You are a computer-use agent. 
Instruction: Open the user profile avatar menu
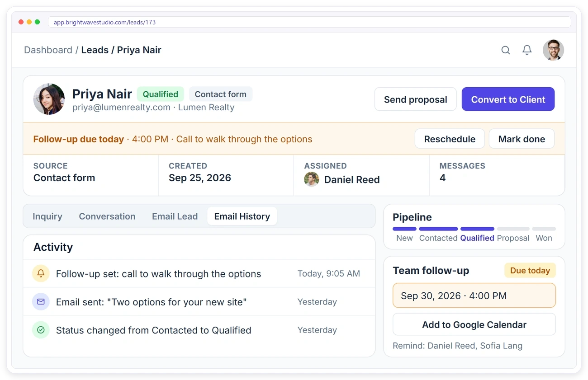(553, 50)
